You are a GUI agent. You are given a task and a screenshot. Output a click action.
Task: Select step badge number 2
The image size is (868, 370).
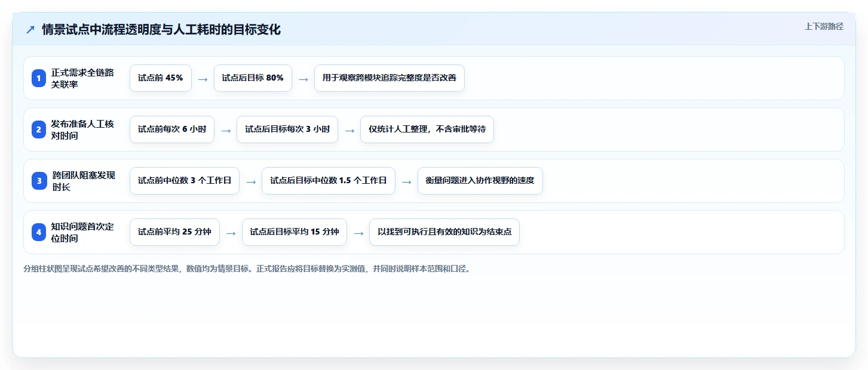click(39, 129)
